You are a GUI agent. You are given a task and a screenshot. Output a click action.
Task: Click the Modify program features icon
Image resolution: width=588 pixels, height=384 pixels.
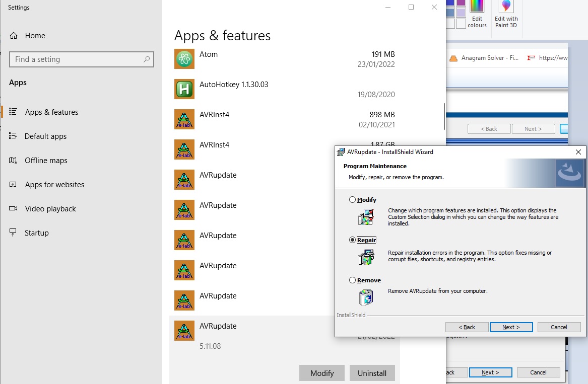(x=366, y=217)
